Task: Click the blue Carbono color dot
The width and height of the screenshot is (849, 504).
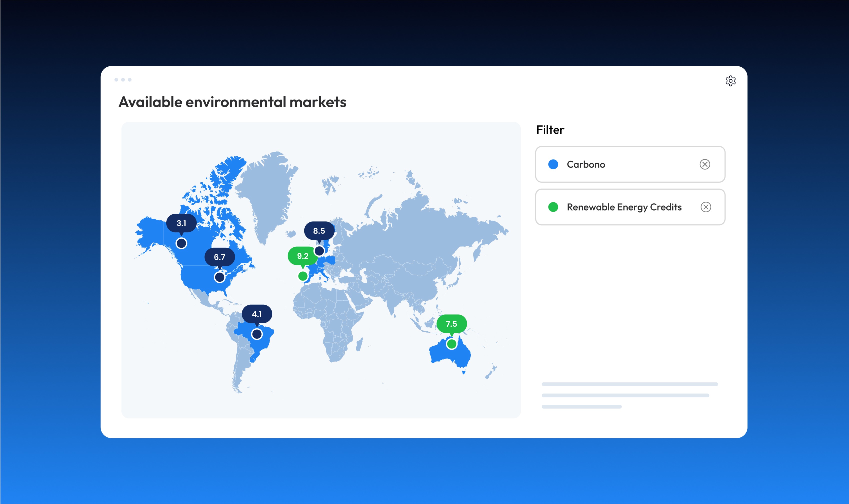Action: (553, 164)
